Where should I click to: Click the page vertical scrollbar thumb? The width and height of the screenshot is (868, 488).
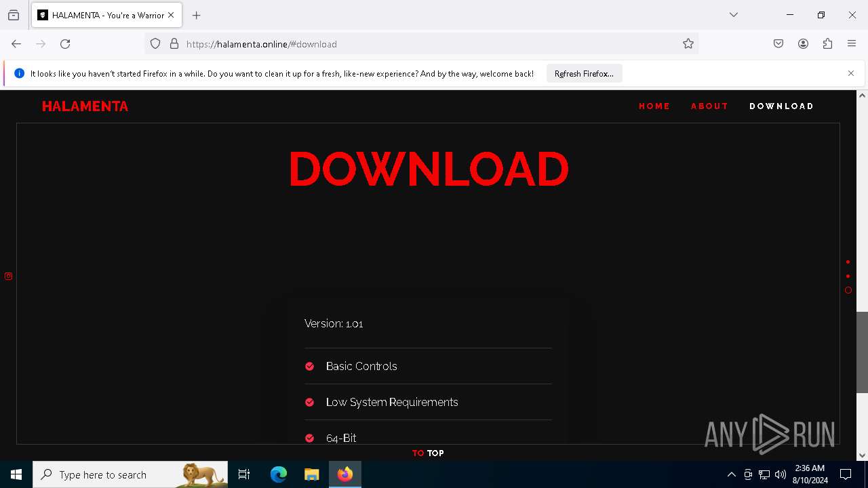click(862, 352)
